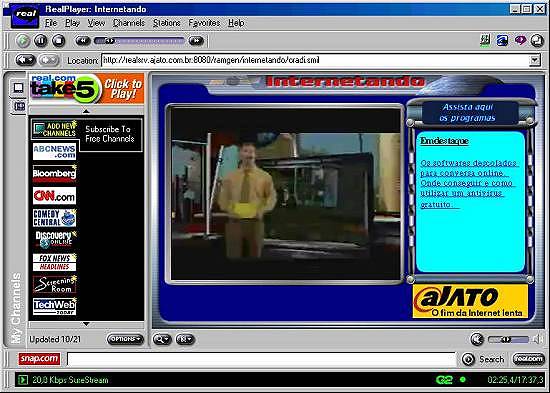Viewport: 550px width, 393px height.
Task: Click the status bar play indicator icon
Action: 22,380
